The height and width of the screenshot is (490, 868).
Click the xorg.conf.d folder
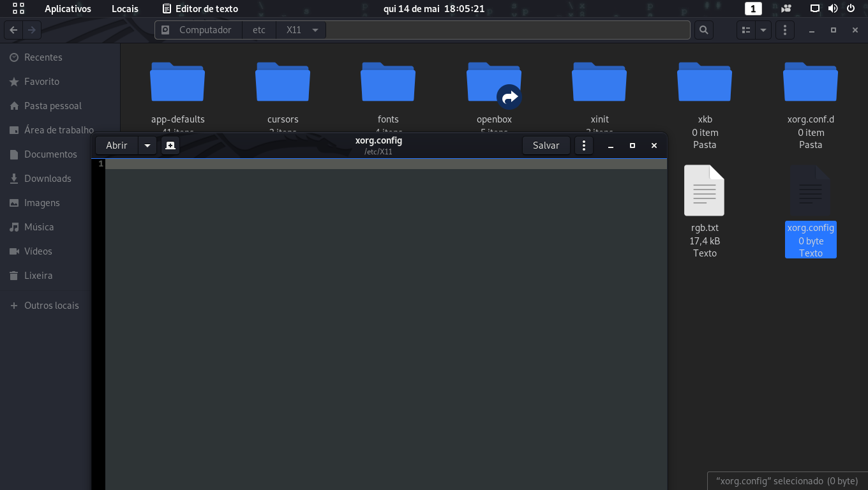810,83
